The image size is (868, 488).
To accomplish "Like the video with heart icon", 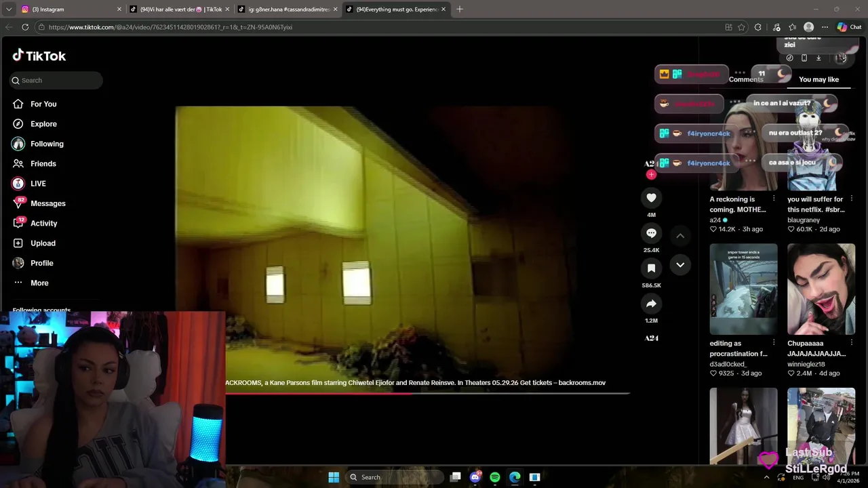I will 651,197.
